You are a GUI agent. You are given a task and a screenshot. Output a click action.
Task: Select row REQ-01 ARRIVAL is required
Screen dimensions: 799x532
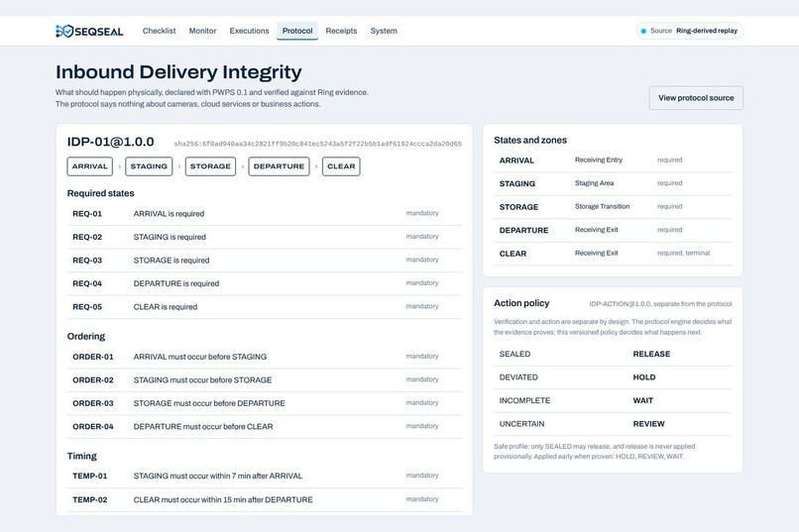pos(265,214)
